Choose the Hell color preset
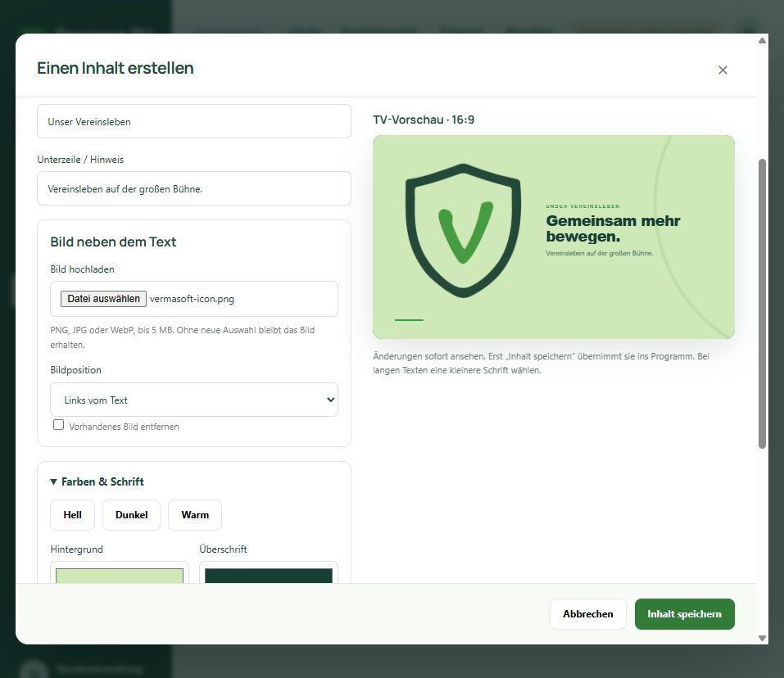Screen dimensions: 784x678 coord(72,514)
